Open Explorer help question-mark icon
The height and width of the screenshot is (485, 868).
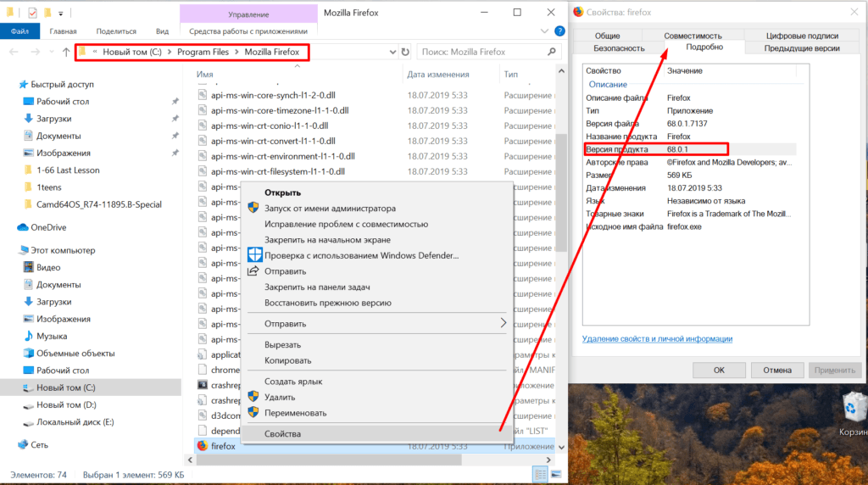(x=559, y=31)
